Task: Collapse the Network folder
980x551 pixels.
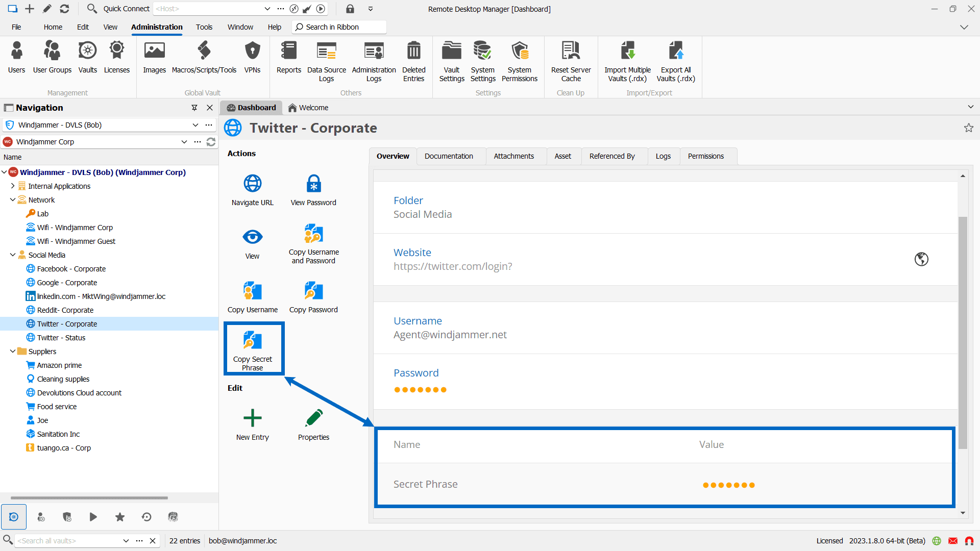Action: [13, 200]
